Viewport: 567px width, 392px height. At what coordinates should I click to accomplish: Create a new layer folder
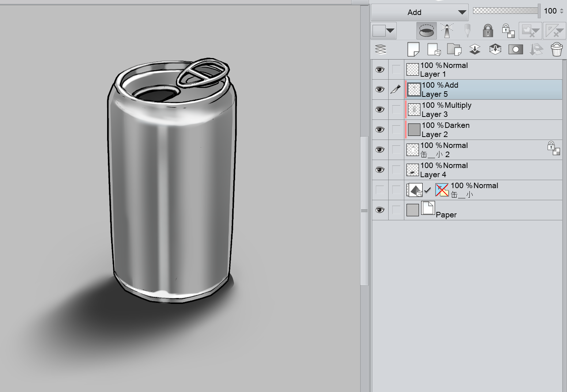454,49
